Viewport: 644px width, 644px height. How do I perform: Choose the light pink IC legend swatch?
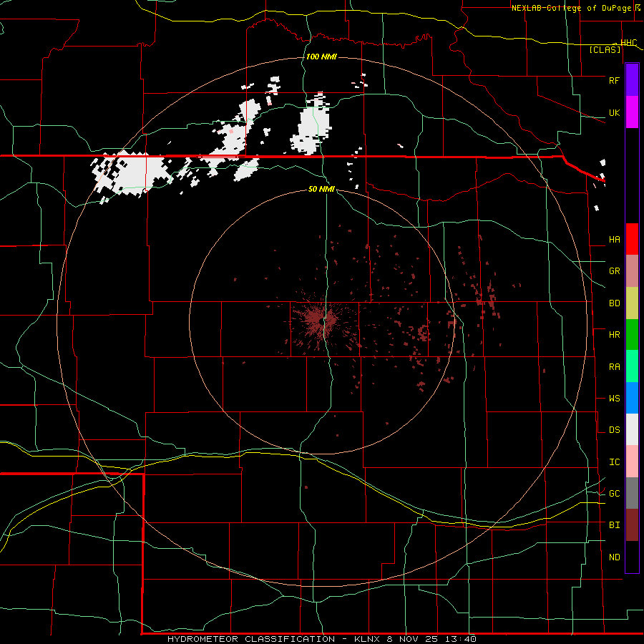coord(632,462)
